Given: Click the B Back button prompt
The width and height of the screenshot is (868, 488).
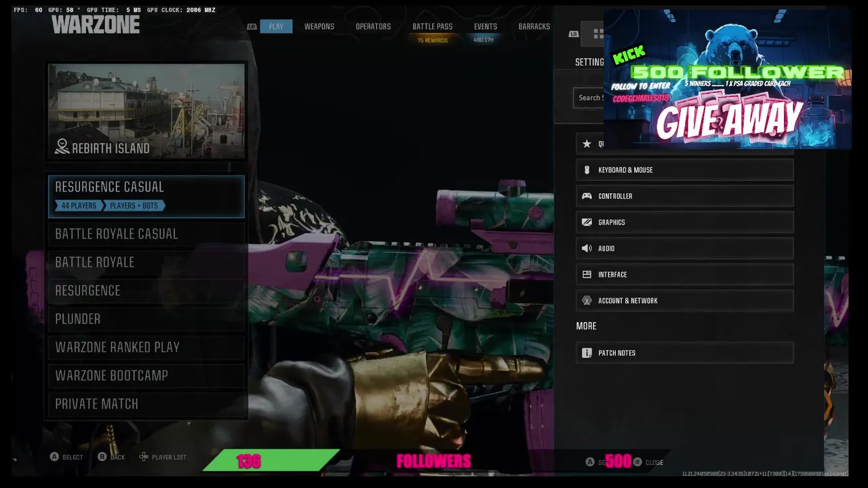Looking at the screenshot, I should [102, 457].
